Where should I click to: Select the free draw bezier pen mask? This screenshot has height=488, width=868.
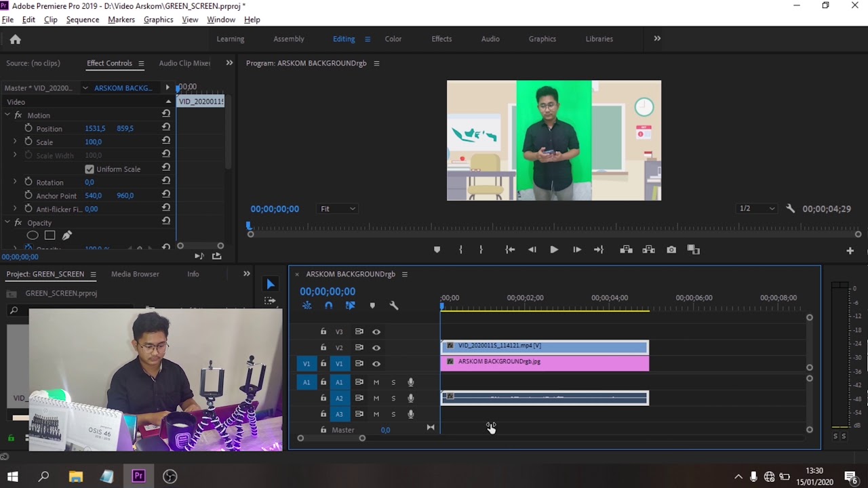tap(66, 235)
